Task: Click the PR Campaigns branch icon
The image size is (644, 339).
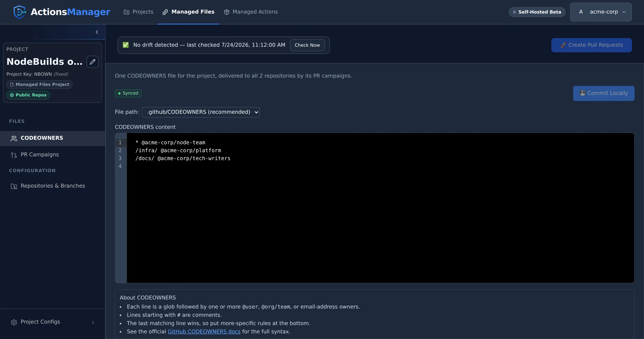Action: 14,155
